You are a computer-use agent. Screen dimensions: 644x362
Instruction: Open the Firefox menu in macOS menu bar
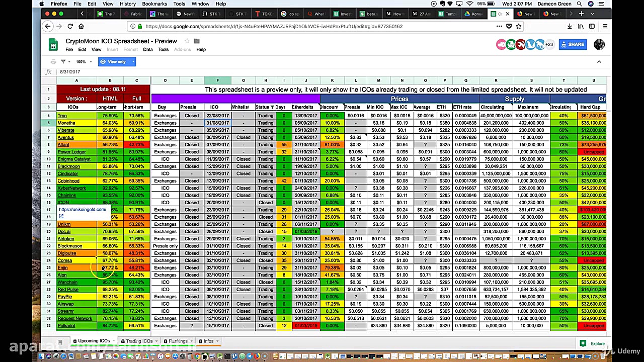(59, 4)
